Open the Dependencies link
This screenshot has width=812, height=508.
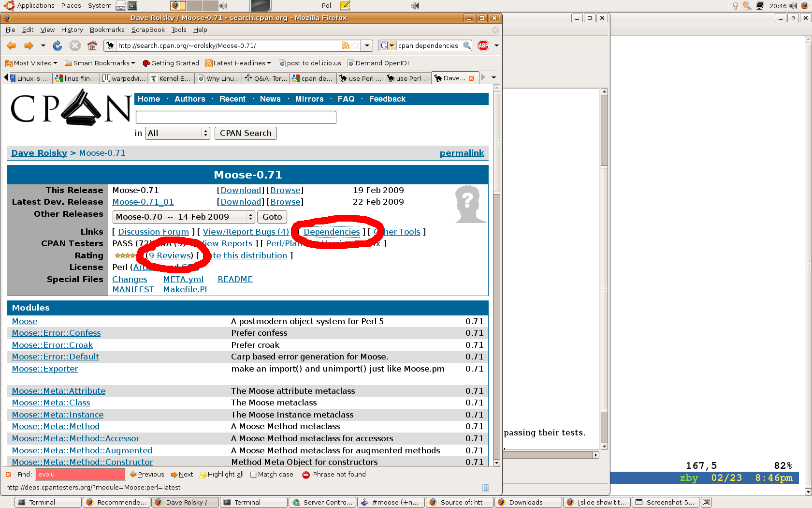coord(332,232)
